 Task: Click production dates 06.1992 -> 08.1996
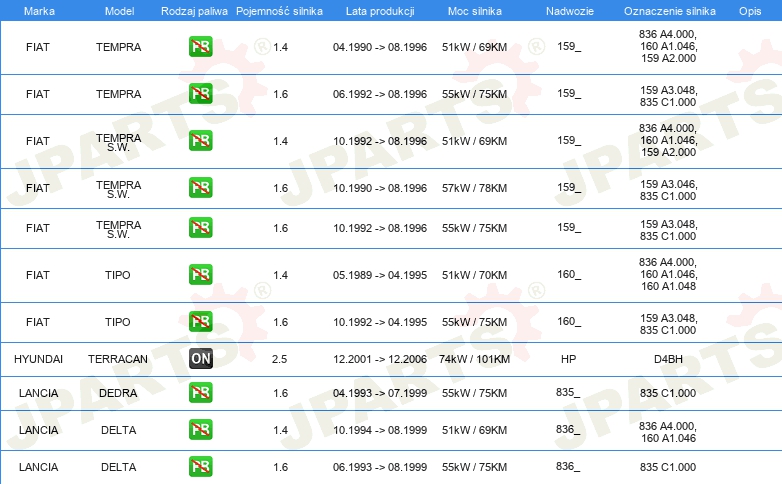pyautogui.click(x=380, y=94)
